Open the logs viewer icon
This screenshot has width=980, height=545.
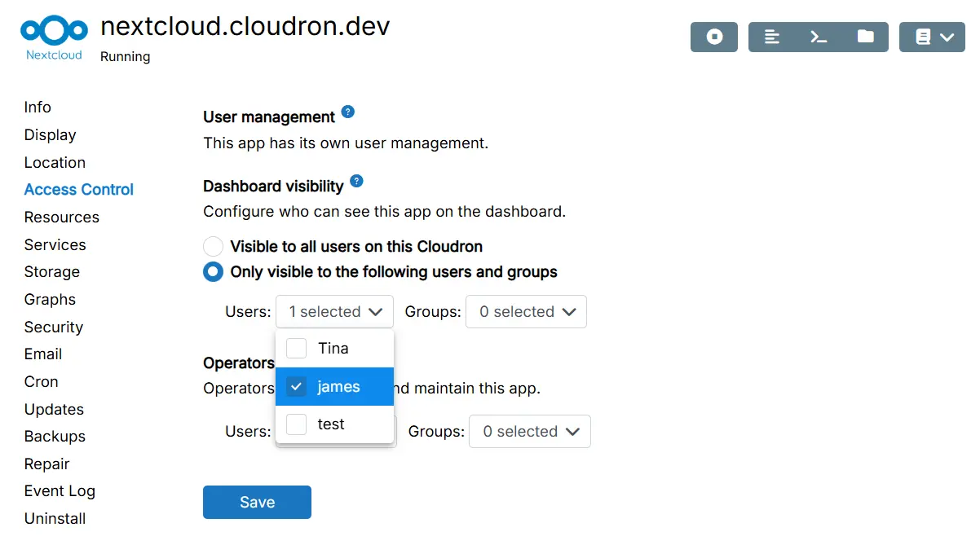point(771,37)
